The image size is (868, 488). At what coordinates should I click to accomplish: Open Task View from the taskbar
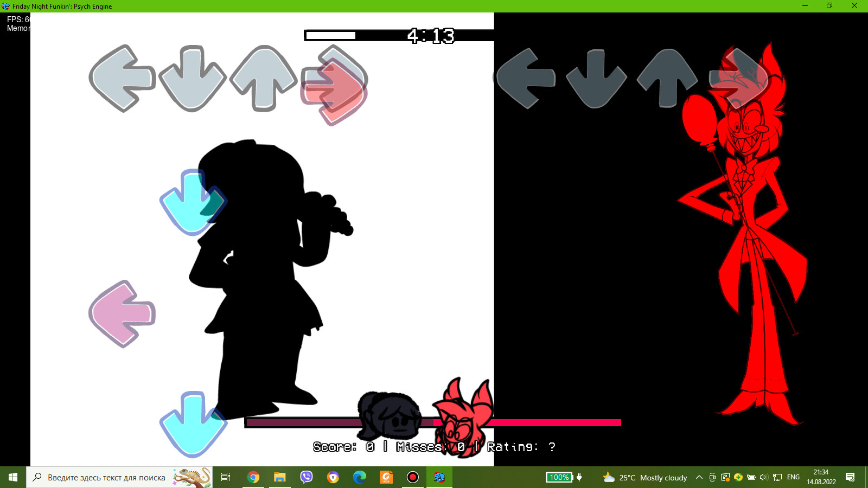coord(225,477)
